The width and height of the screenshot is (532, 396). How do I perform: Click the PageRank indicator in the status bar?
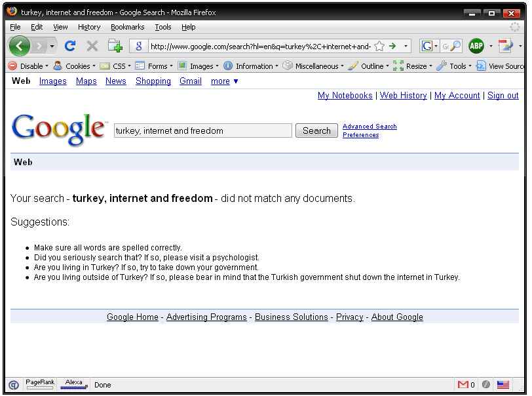(40, 384)
